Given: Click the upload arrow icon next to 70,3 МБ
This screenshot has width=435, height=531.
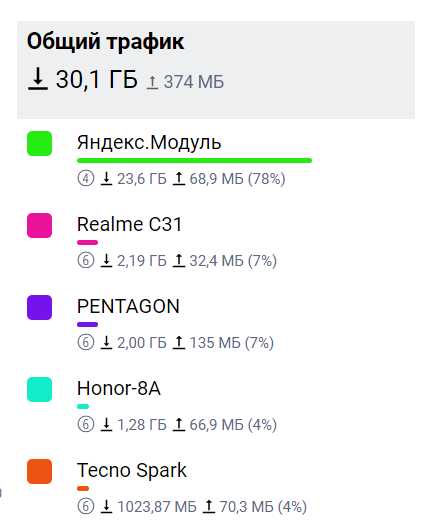Looking at the screenshot, I should point(209,506).
